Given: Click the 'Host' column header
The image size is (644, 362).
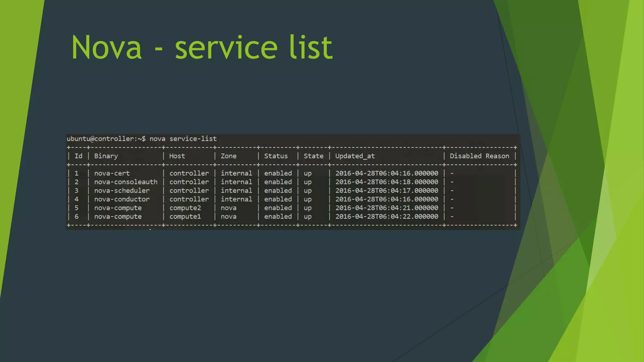Looking at the screenshot, I should 177,156.
